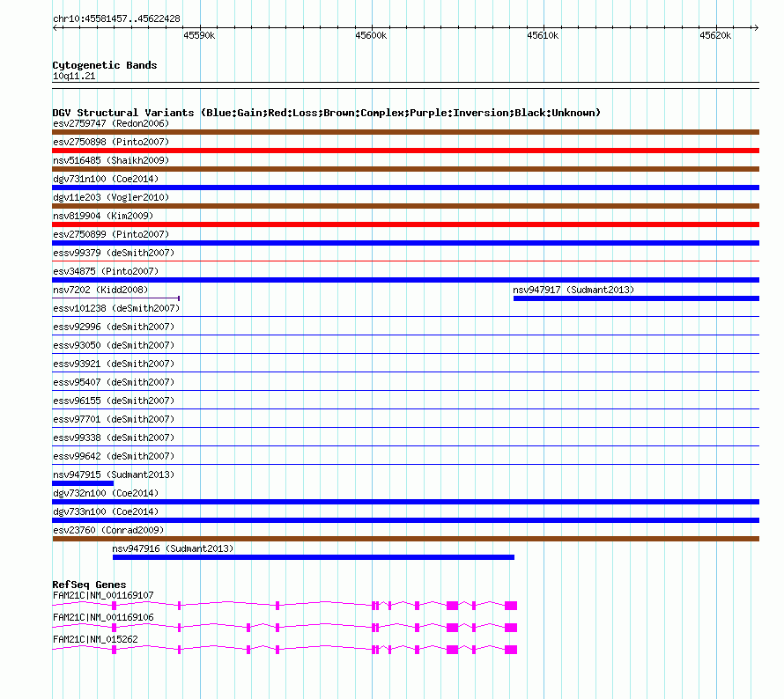Click the dgv731n100 (Coe2014) blue gain bar

(x=405, y=188)
